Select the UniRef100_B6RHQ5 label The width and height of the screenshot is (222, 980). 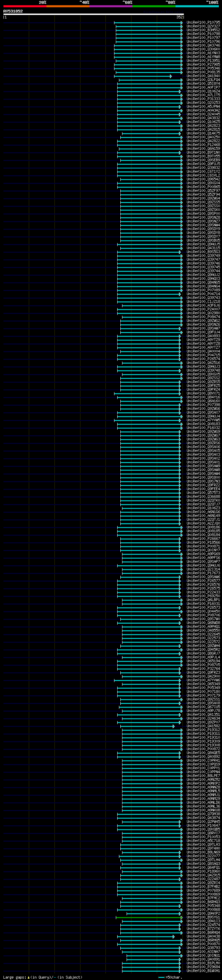(x=203, y=940)
